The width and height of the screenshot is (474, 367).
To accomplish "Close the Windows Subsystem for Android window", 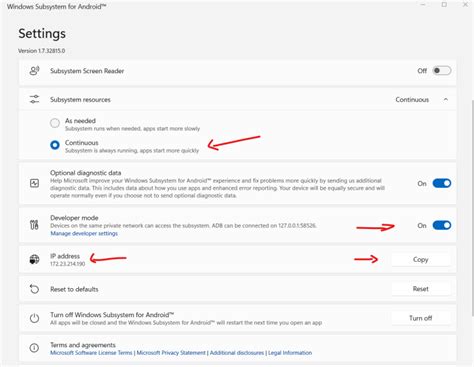I will point(465,5).
